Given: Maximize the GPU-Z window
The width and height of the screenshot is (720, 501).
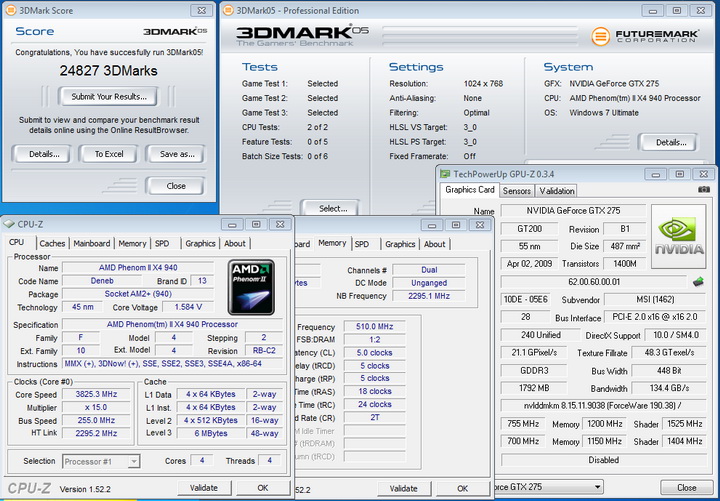Looking at the screenshot, I should pos(680,174).
